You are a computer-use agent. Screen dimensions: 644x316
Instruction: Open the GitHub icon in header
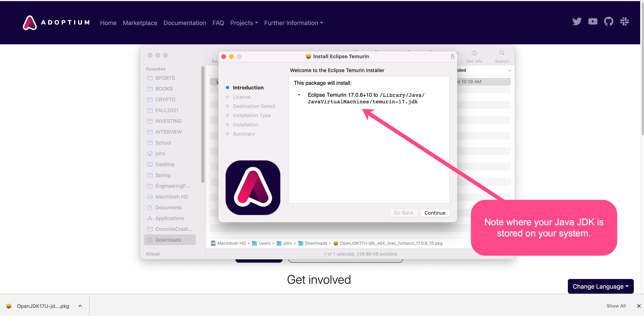point(609,22)
